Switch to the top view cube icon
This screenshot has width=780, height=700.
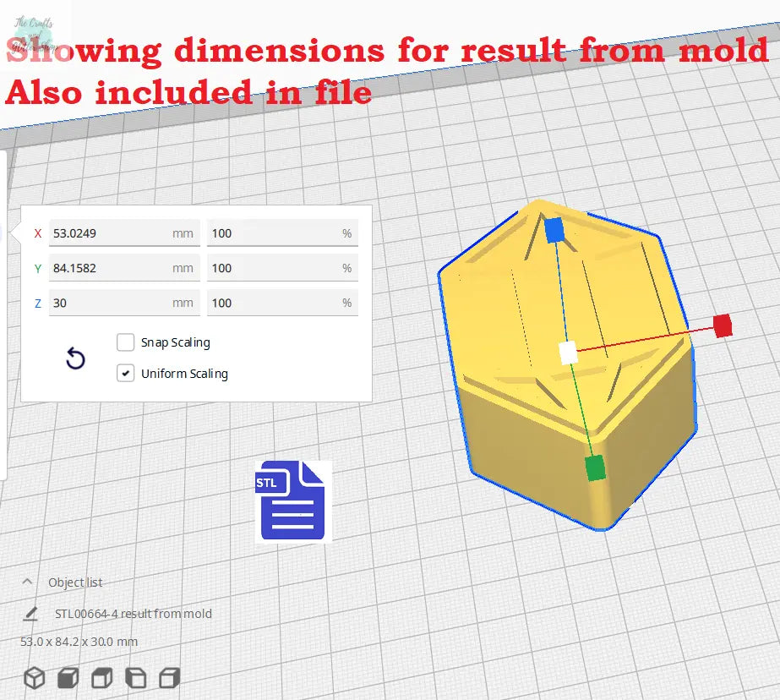click(x=101, y=677)
